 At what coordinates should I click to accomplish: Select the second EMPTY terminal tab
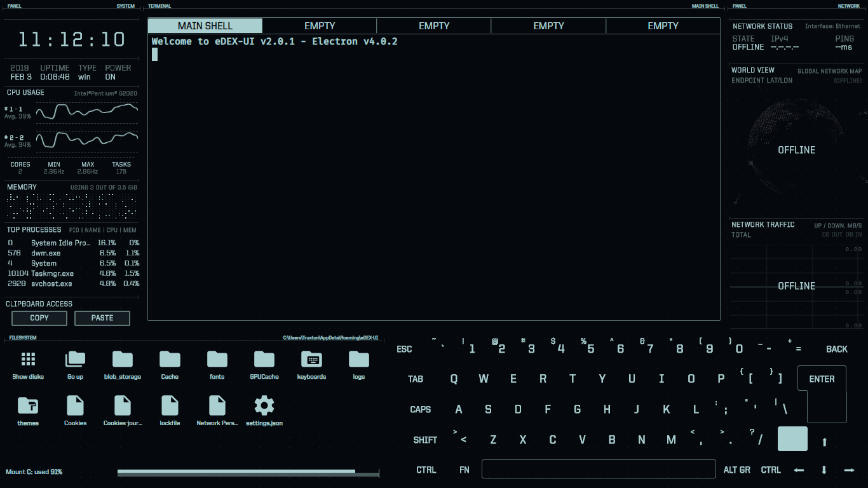coord(320,25)
